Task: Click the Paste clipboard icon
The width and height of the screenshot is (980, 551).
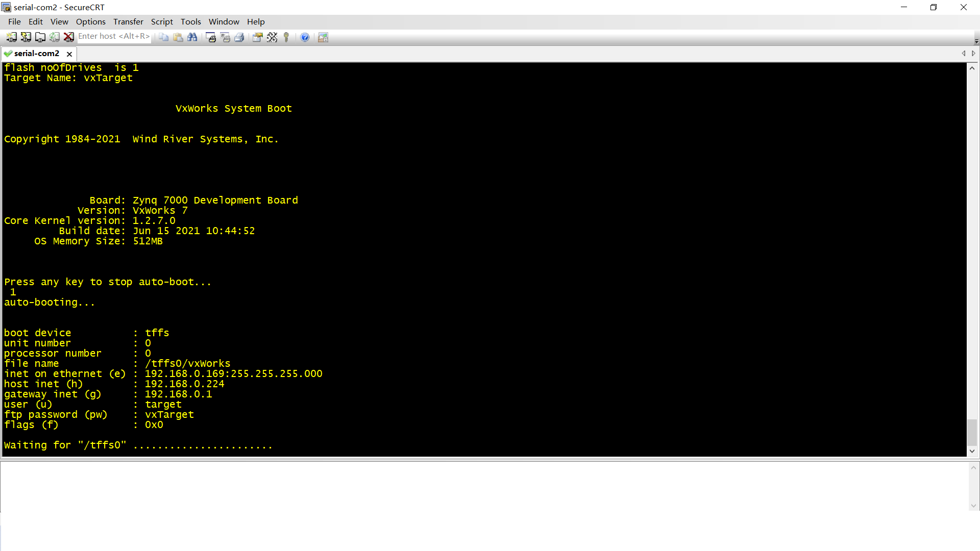Action: click(178, 37)
